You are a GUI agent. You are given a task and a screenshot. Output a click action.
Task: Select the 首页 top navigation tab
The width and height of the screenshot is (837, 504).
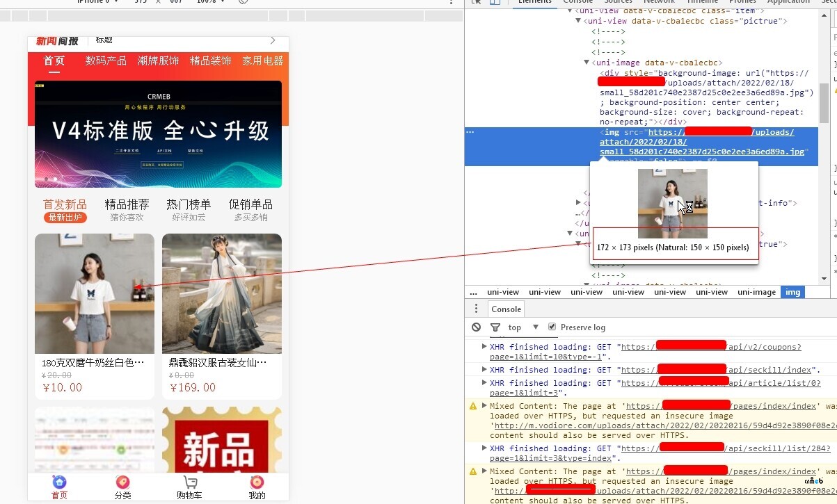pos(54,61)
